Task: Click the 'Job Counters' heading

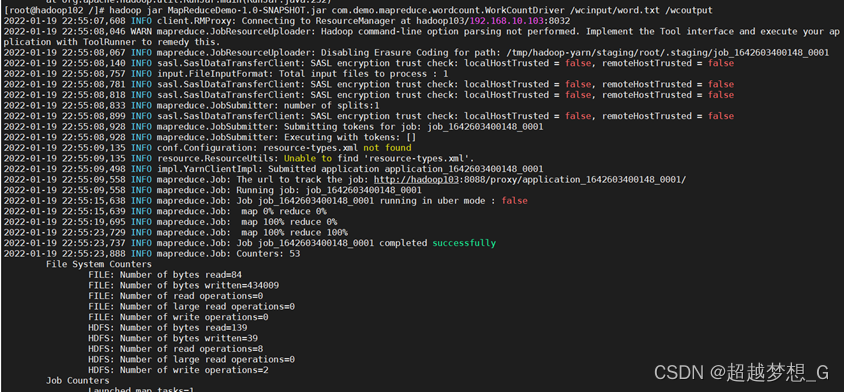Action: pyautogui.click(x=78, y=381)
